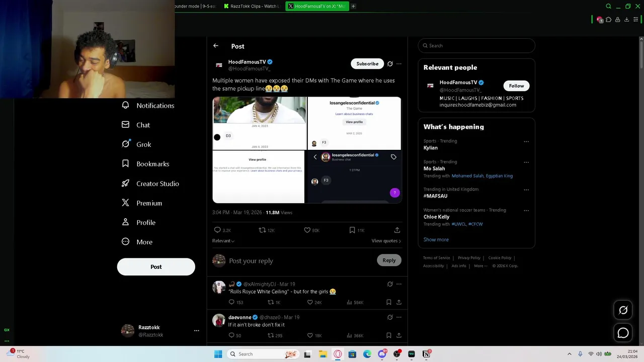
Task: Click the white Post compose button
Action: pyautogui.click(x=156, y=267)
